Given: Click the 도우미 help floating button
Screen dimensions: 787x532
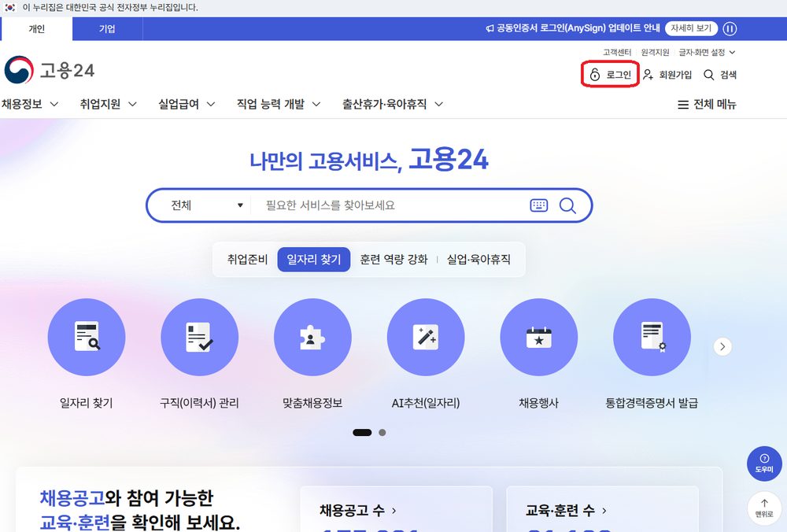Looking at the screenshot, I should click(x=764, y=464).
